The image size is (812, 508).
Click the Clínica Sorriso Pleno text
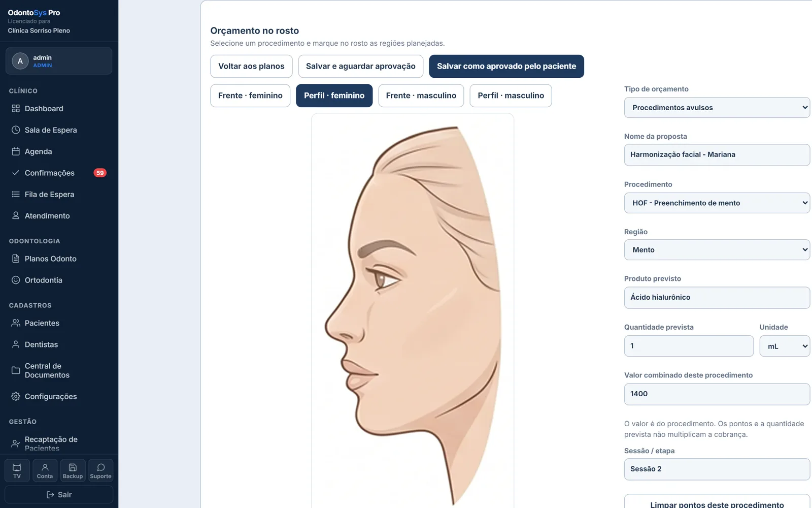tap(39, 30)
